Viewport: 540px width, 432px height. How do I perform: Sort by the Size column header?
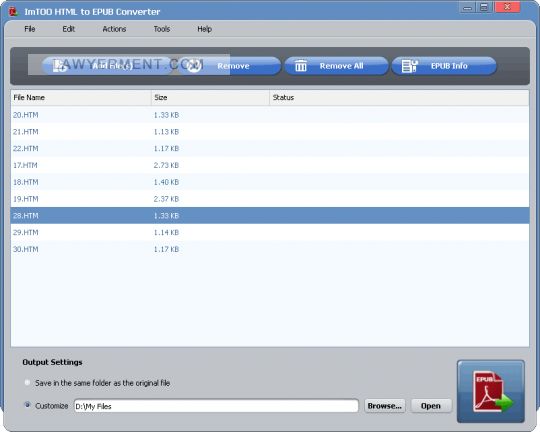210,97
